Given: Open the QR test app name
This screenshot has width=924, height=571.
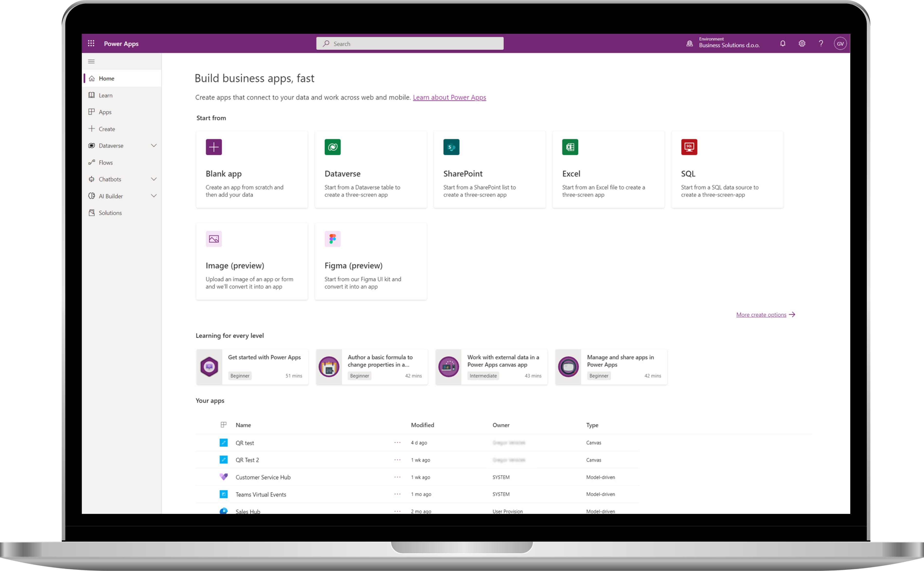Looking at the screenshot, I should point(244,443).
